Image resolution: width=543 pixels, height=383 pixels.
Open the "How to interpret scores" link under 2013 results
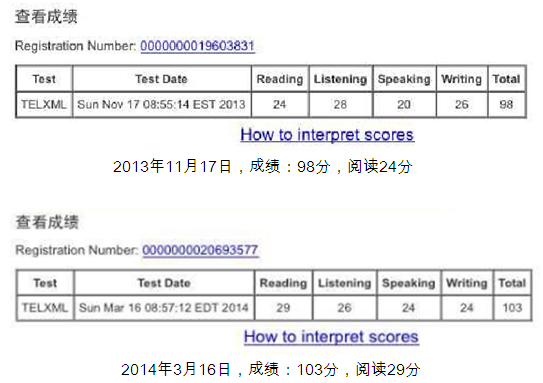pyautogui.click(x=327, y=135)
